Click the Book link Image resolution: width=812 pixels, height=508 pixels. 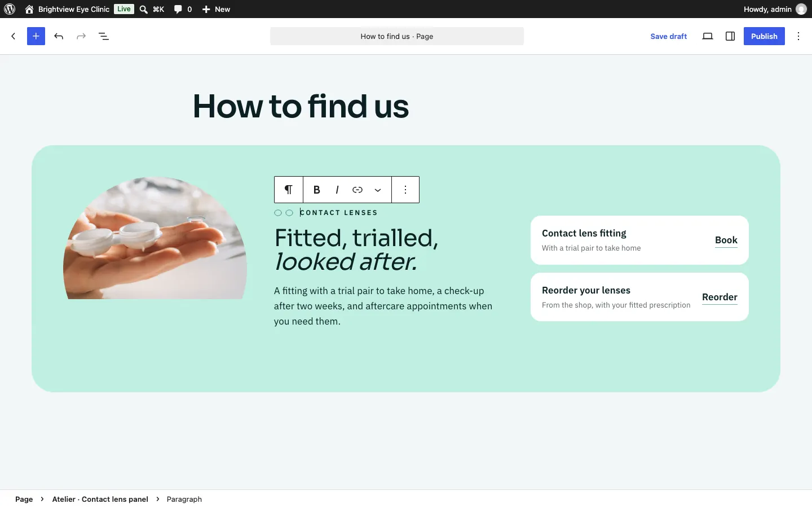click(726, 240)
